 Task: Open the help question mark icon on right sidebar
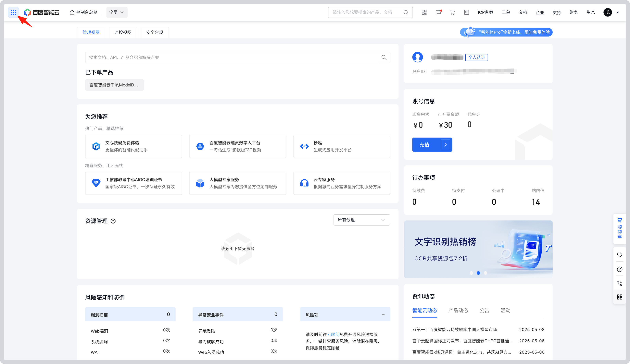620,269
